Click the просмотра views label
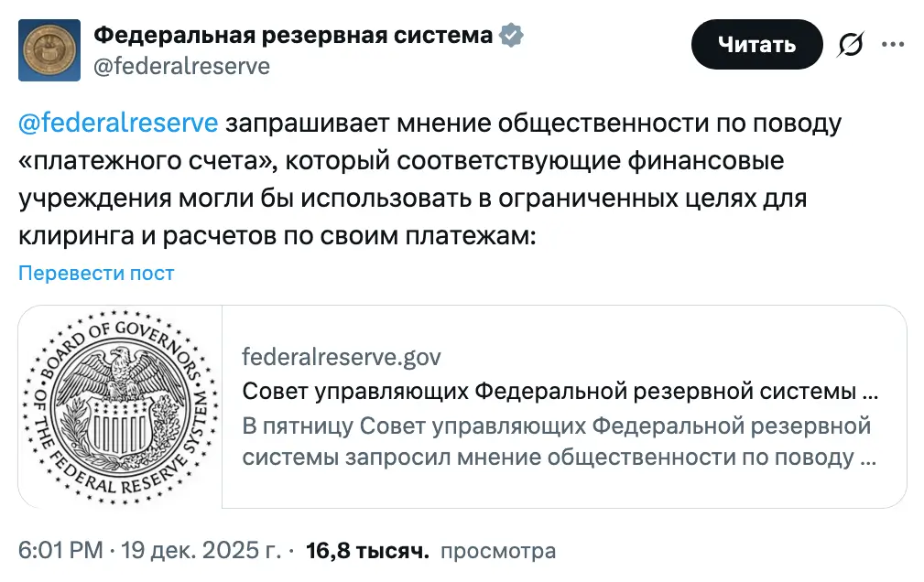This screenshot has height=582, width=924. (x=497, y=551)
